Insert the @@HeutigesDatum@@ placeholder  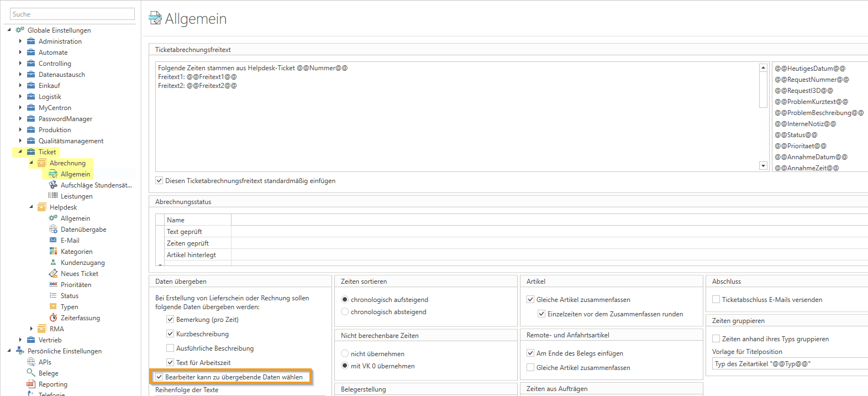810,69
